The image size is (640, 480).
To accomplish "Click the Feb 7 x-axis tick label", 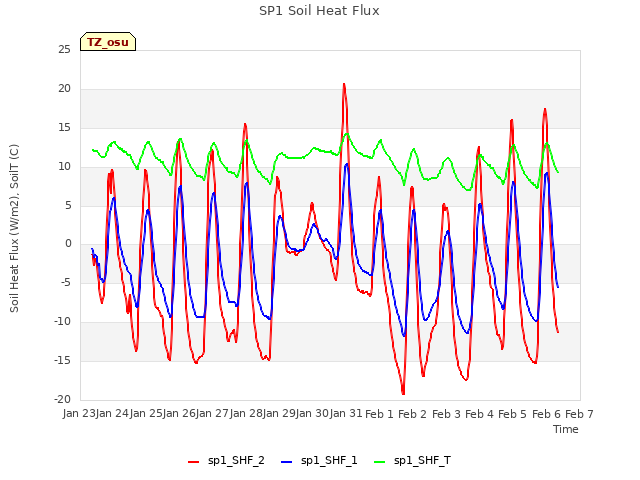I will 579,414.
